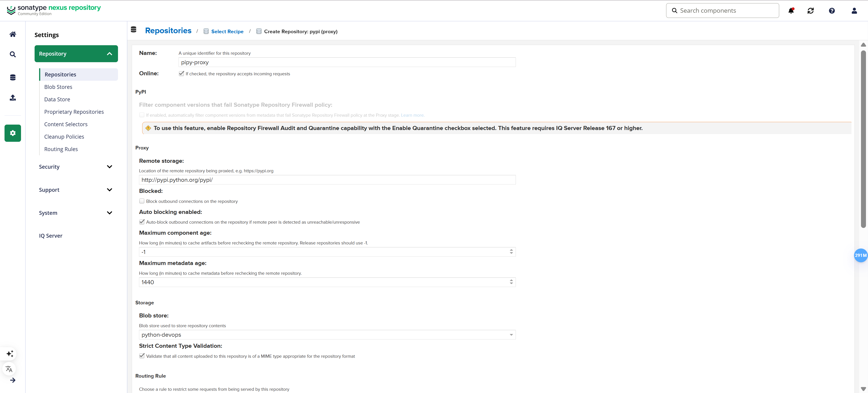Click the Learn more link
Viewport: 868px width, 393px height.
(413, 115)
